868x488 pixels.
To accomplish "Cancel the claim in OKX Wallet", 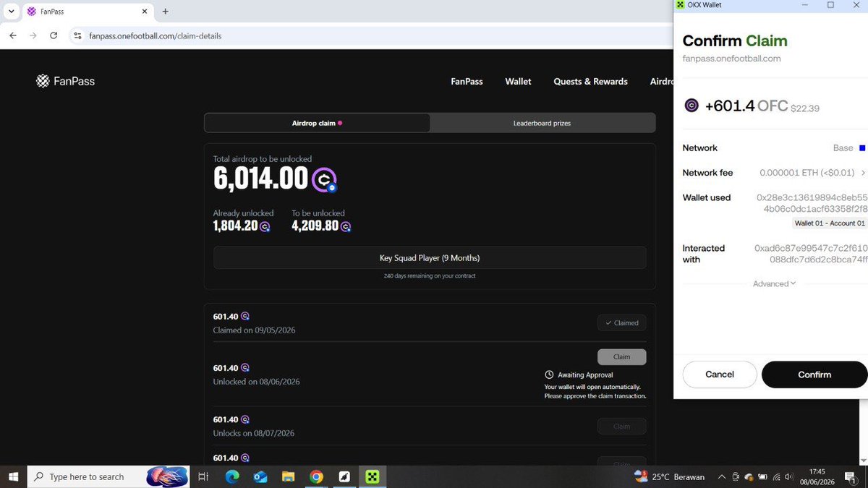I will tap(720, 374).
